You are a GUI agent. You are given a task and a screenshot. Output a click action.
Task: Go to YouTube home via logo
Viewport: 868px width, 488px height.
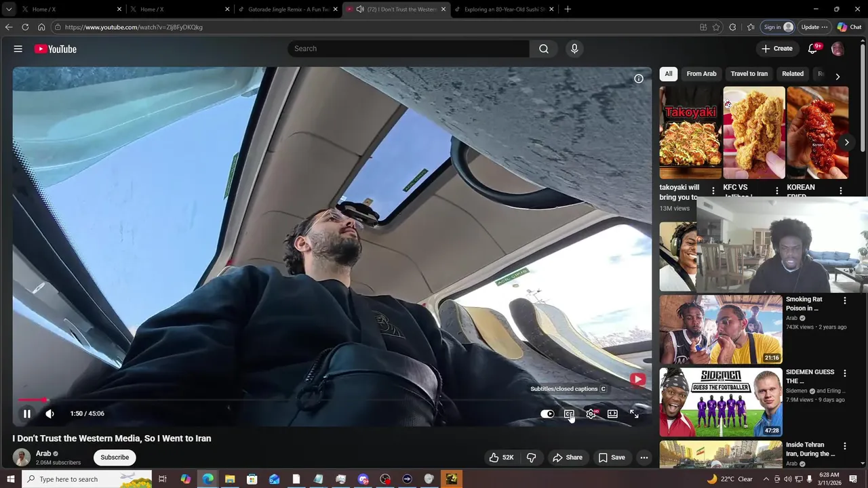55,49
